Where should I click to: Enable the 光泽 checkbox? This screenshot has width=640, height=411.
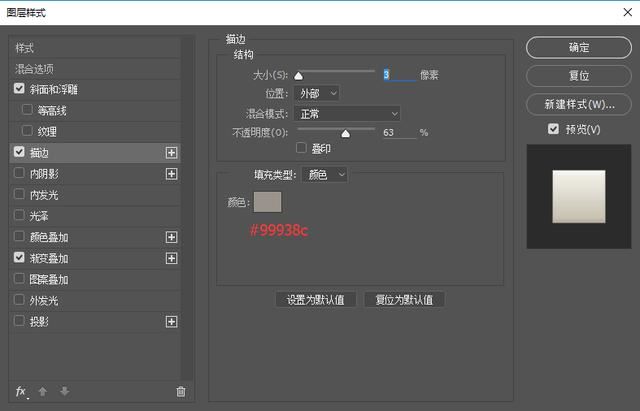pos(19,215)
